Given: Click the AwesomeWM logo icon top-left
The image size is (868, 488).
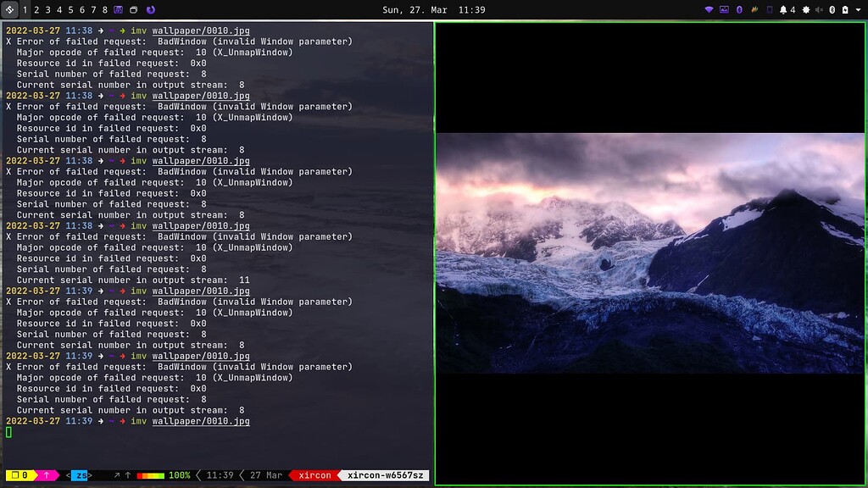Looking at the screenshot, I should click(8, 8).
